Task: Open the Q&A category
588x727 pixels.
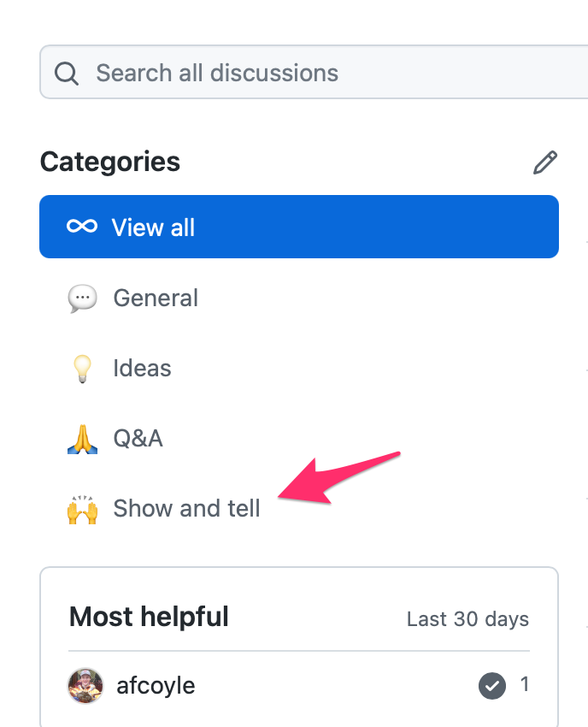Action: 299,438
